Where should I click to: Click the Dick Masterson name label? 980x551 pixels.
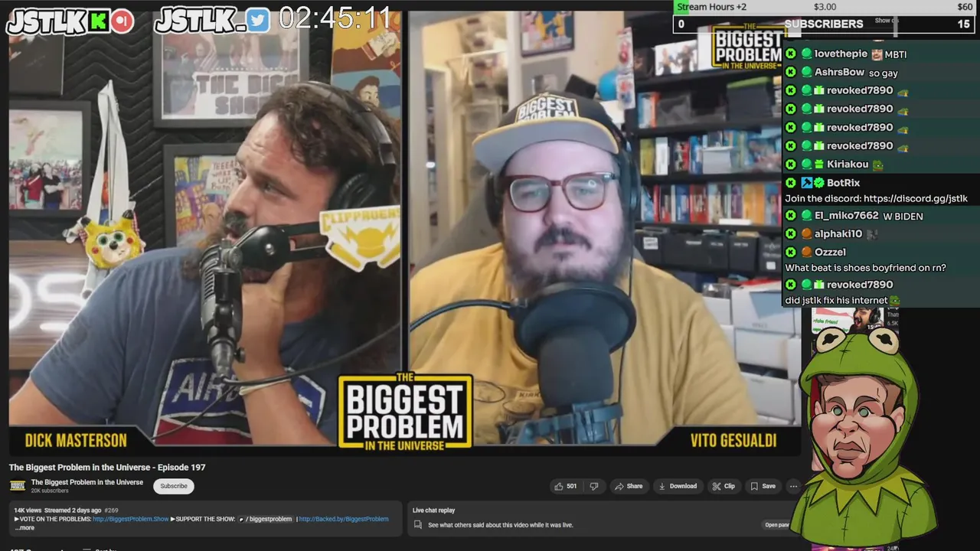click(76, 440)
